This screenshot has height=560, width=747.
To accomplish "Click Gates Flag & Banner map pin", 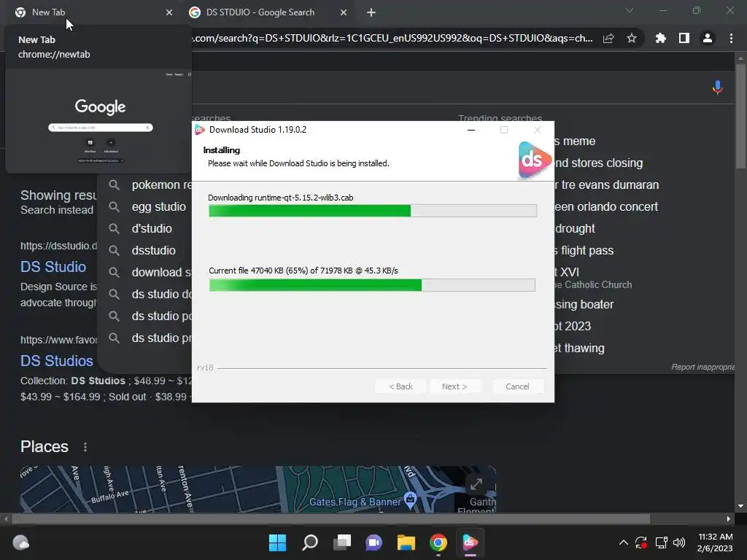I will pyautogui.click(x=410, y=499).
